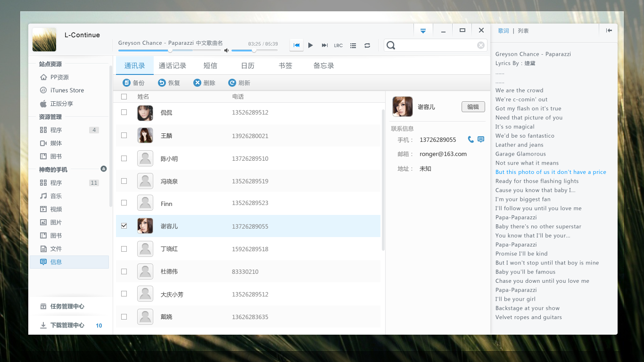Click the 刷新 refresh button
This screenshot has width=644, height=362.
tap(239, 83)
